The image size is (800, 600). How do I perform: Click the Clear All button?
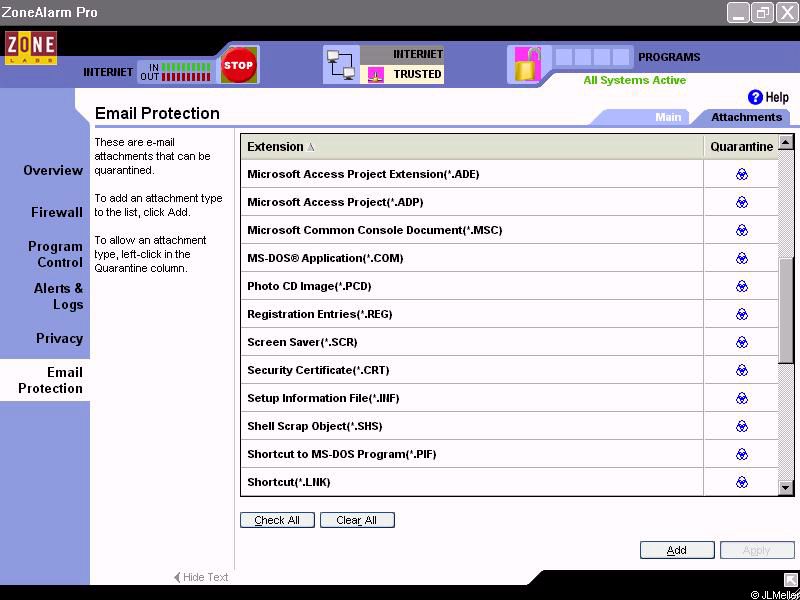[x=357, y=520]
